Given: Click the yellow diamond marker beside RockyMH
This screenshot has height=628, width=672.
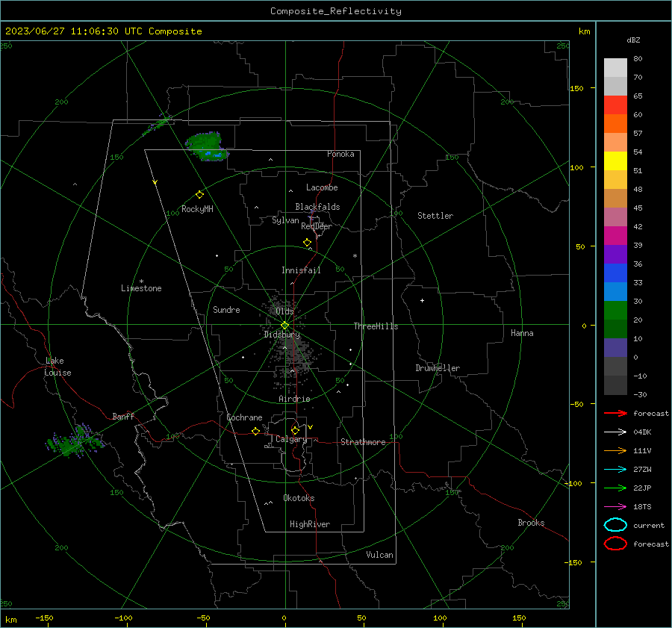Looking at the screenshot, I should click(199, 195).
